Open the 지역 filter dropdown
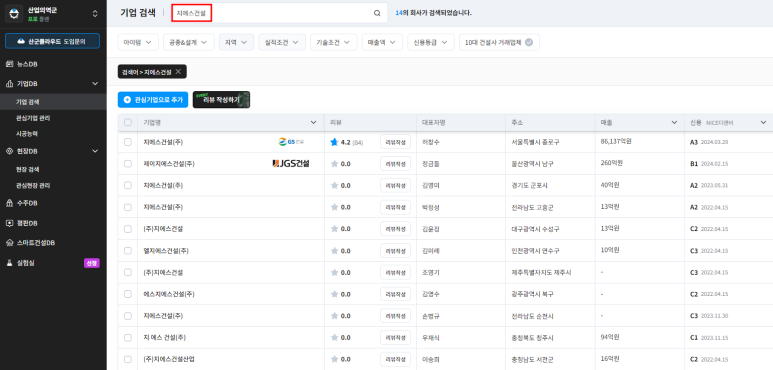 click(x=236, y=42)
